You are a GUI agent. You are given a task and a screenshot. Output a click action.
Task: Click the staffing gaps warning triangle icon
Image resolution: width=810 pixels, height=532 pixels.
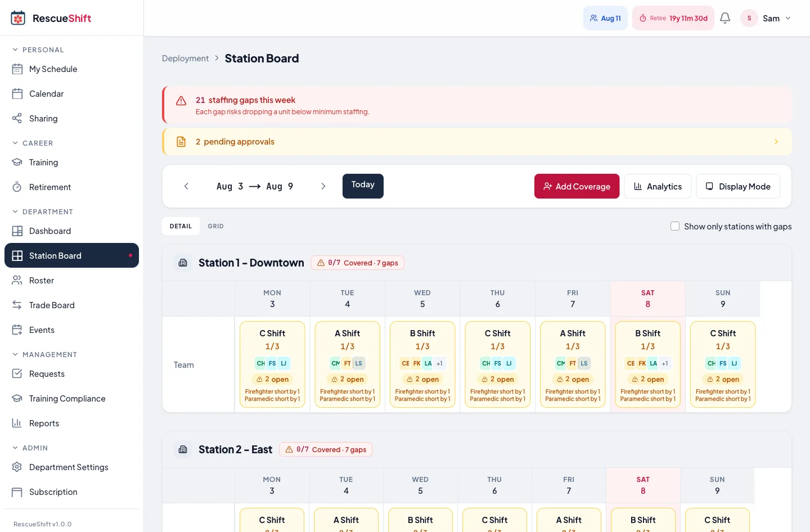[x=181, y=101]
